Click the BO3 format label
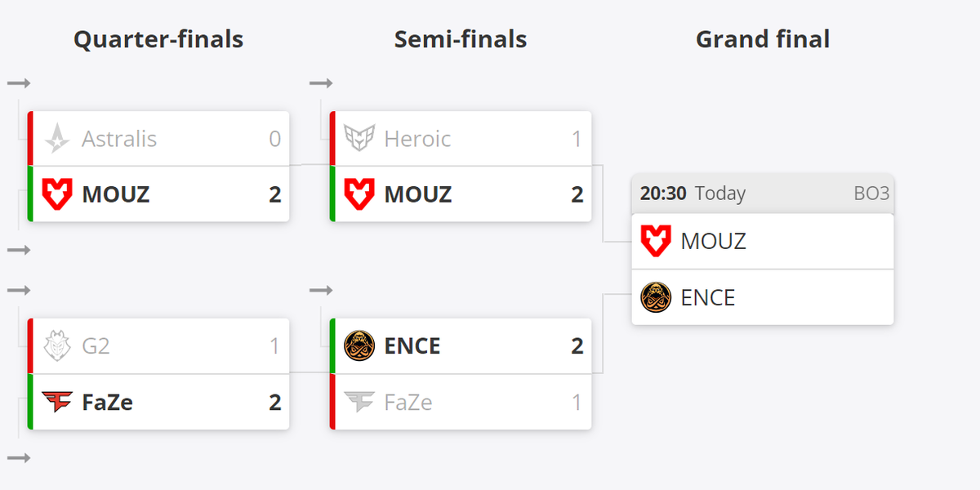 pos(869,194)
